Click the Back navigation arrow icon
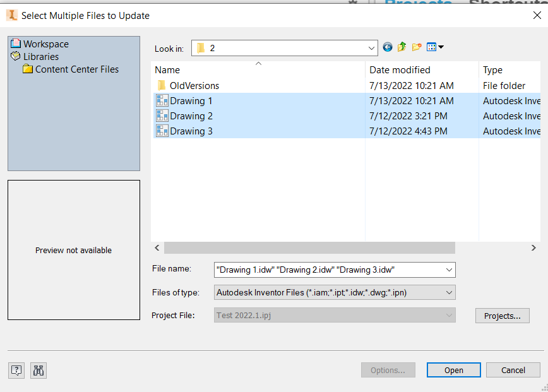The height and width of the screenshot is (392, 548). click(x=387, y=47)
